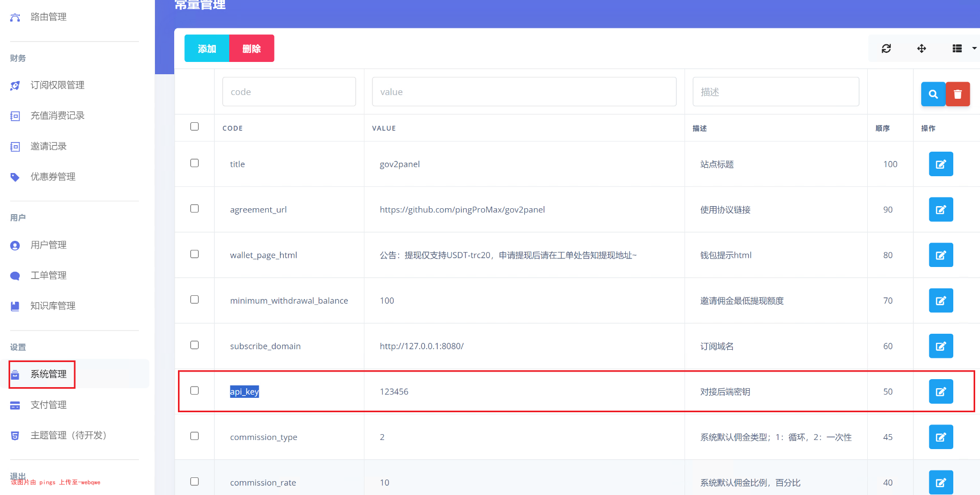This screenshot has height=495, width=980.
Task: Click the blue search icon button
Action: [x=934, y=94]
